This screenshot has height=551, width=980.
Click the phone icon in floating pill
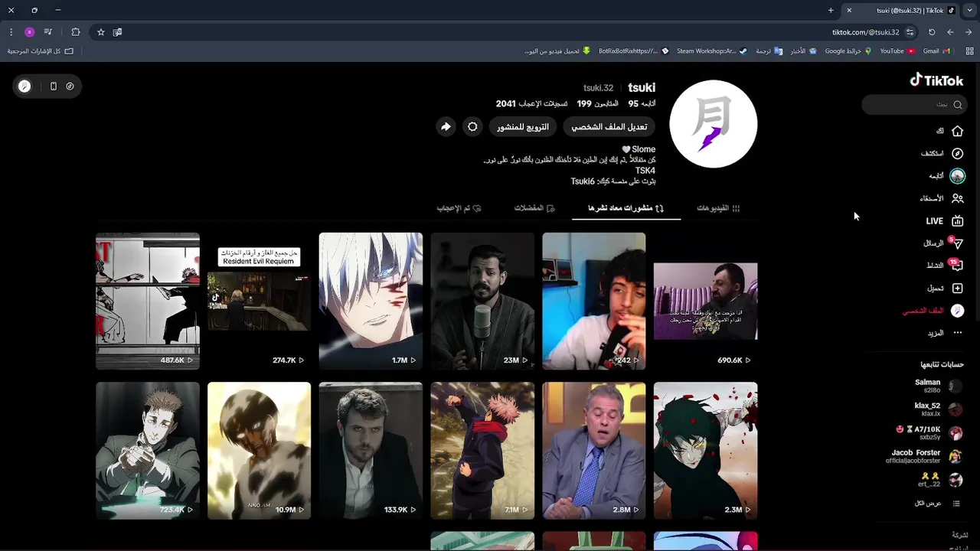[53, 86]
